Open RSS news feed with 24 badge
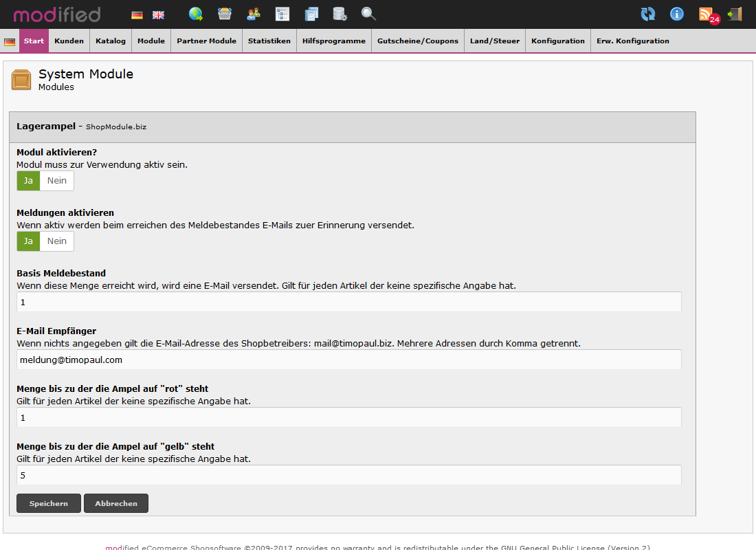The image size is (756, 550). pos(707,14)
